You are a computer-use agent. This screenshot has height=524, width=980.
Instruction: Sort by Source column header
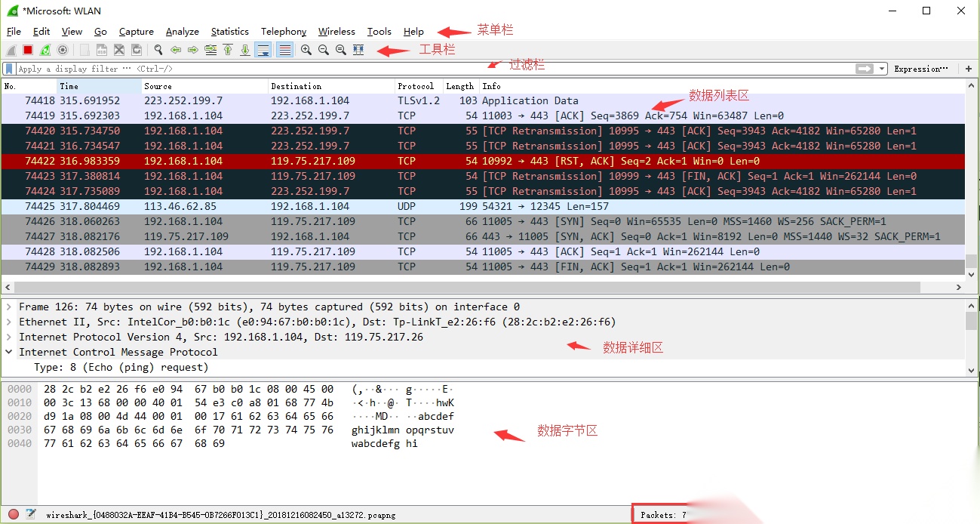click(x=205, y=86)
